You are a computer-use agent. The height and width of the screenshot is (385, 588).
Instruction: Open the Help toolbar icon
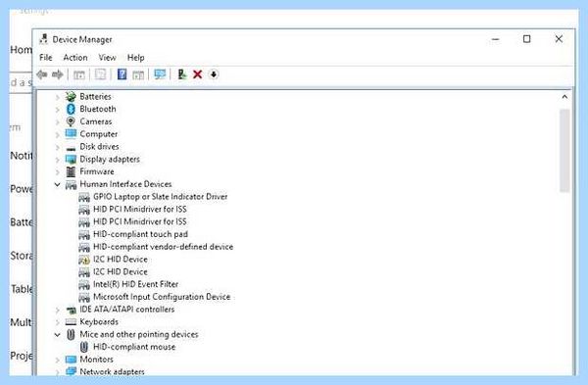click(x=122, y=74)
